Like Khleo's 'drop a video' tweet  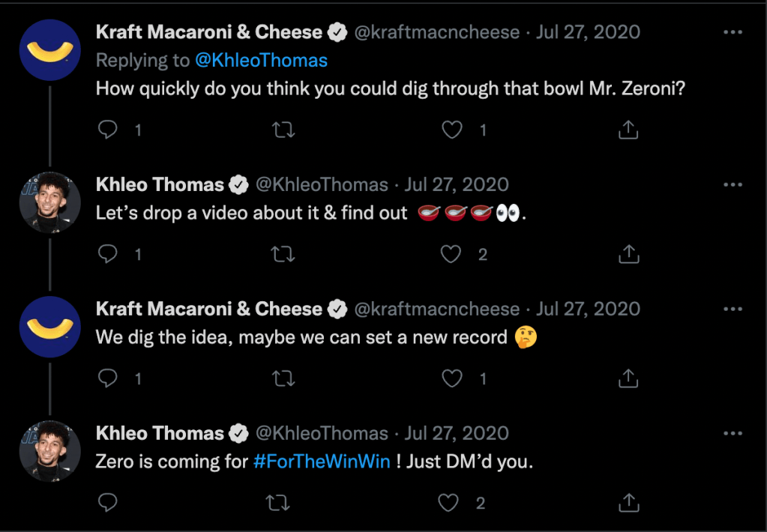451,255
